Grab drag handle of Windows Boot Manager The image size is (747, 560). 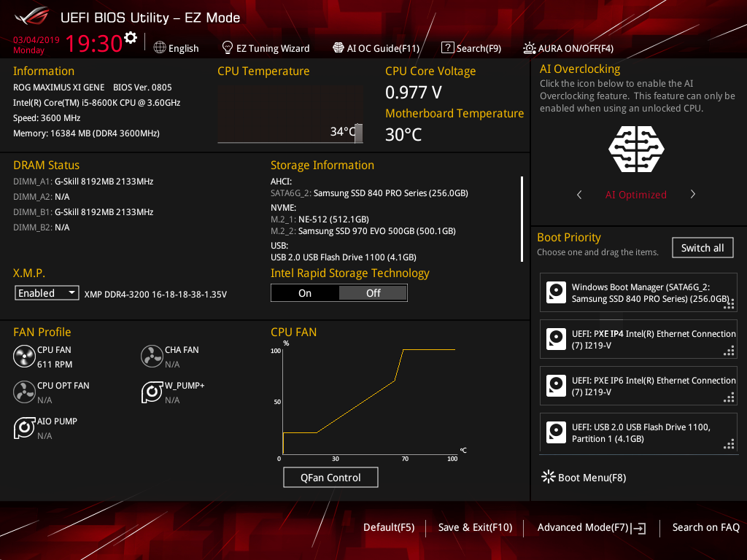(x=729, y=304)
